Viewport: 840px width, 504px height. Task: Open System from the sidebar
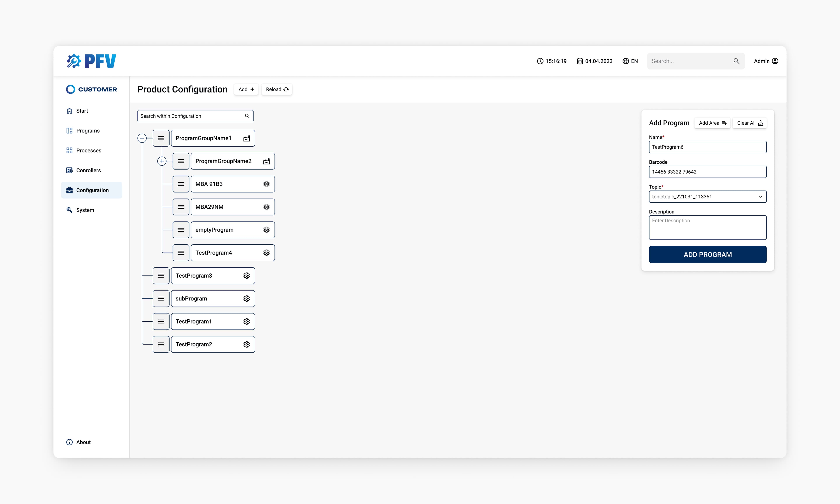point(92,210)
